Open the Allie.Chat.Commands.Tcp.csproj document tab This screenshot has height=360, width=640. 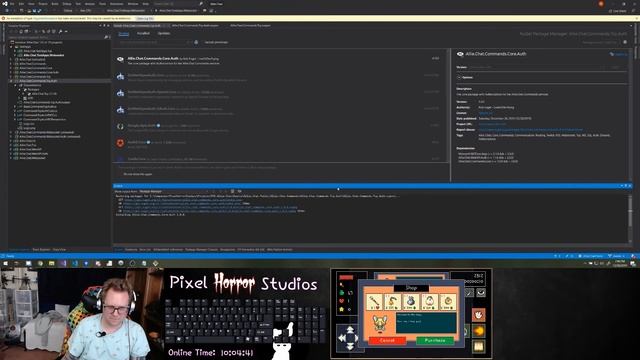pyautogui.click(x=250, y=25)
